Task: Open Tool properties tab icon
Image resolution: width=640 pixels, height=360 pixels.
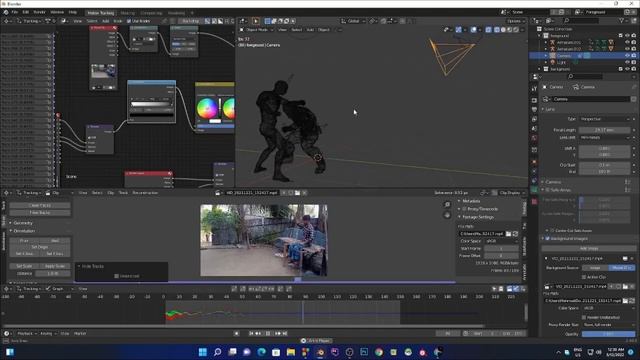Action: [534, 89]
